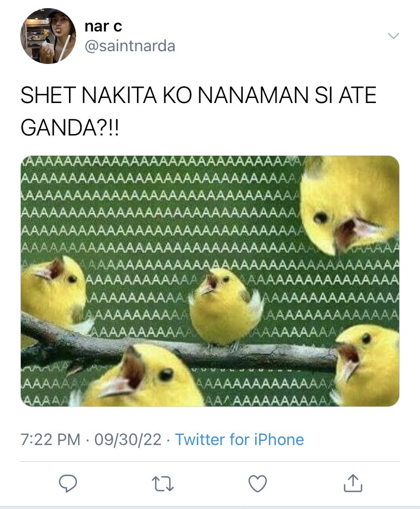
Task: Open the display name nar c
Action: pyautogui.click(x=103, y=26)
